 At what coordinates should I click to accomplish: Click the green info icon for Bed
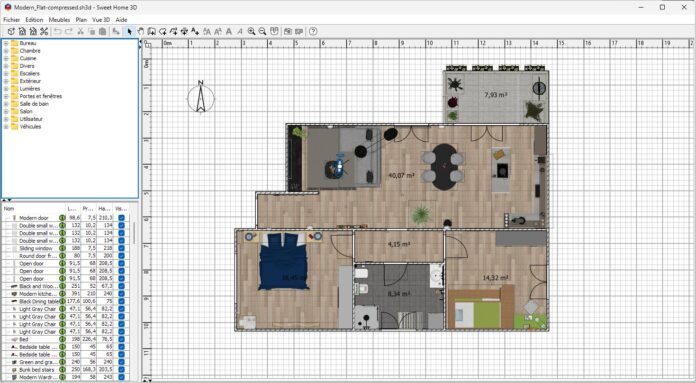[x=62, y=340]
